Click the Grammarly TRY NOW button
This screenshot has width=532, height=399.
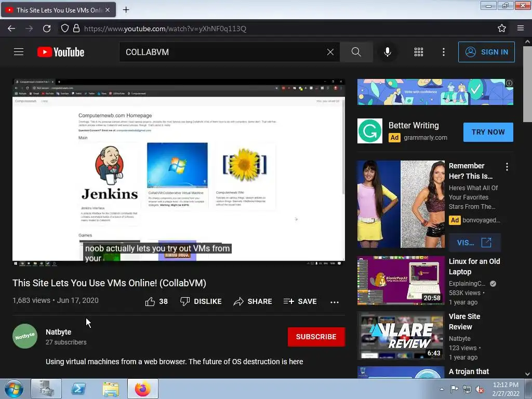tap(488, 132)
